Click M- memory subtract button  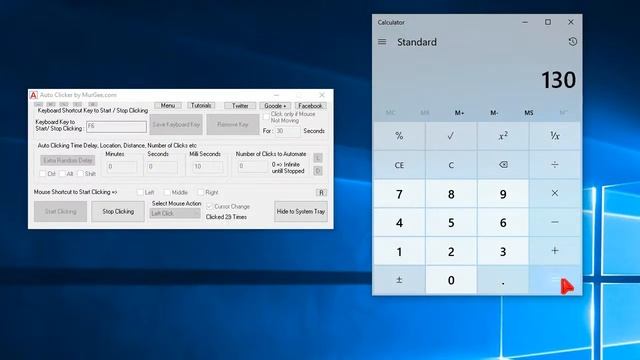494,113
